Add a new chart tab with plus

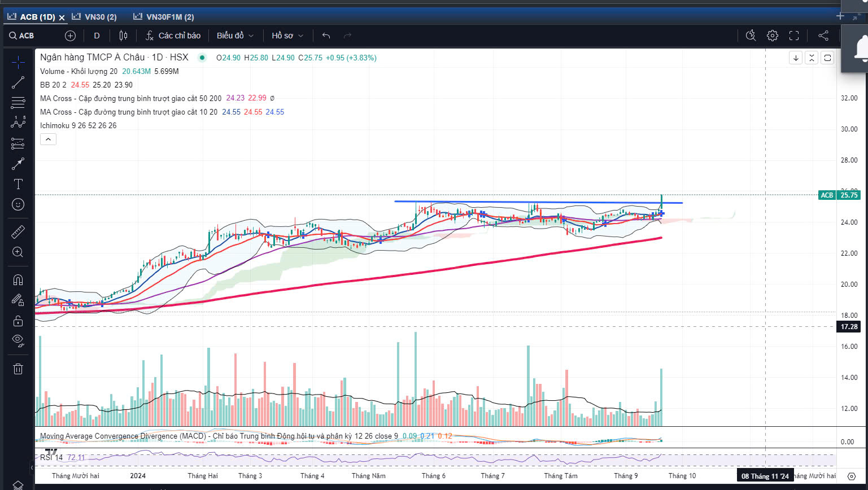[840, 16]
